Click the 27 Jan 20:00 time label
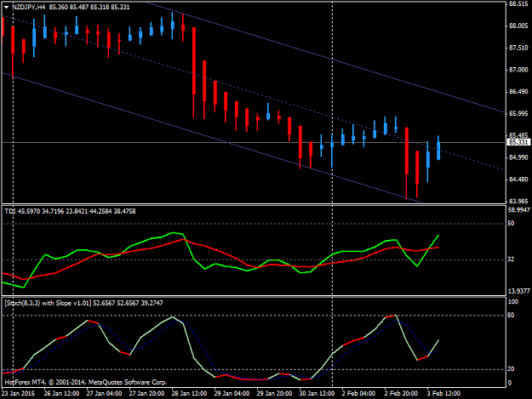 click(x=147, y=394)
